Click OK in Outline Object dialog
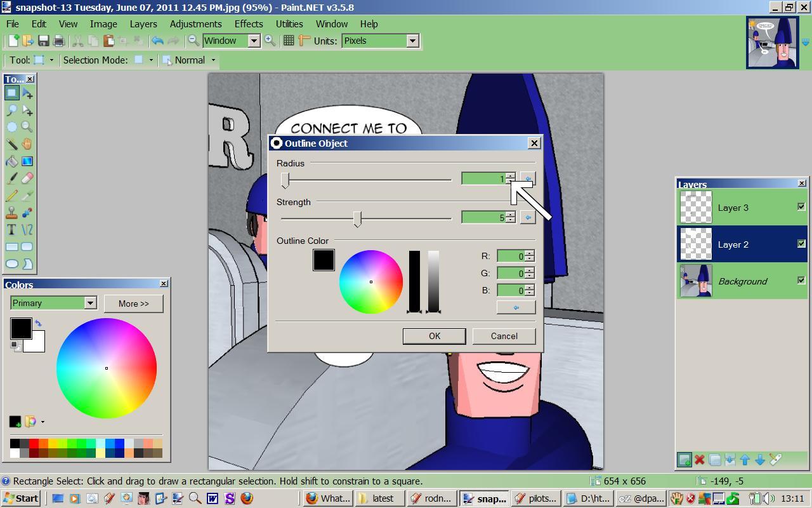 coord(434,336)
